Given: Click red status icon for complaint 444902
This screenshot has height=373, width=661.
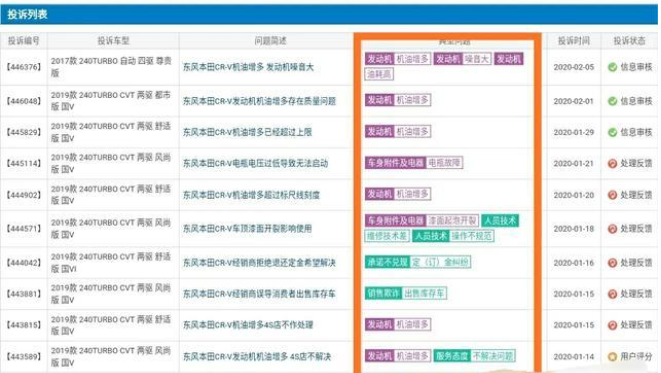Looking at the screenshot, I should [612, 195].
